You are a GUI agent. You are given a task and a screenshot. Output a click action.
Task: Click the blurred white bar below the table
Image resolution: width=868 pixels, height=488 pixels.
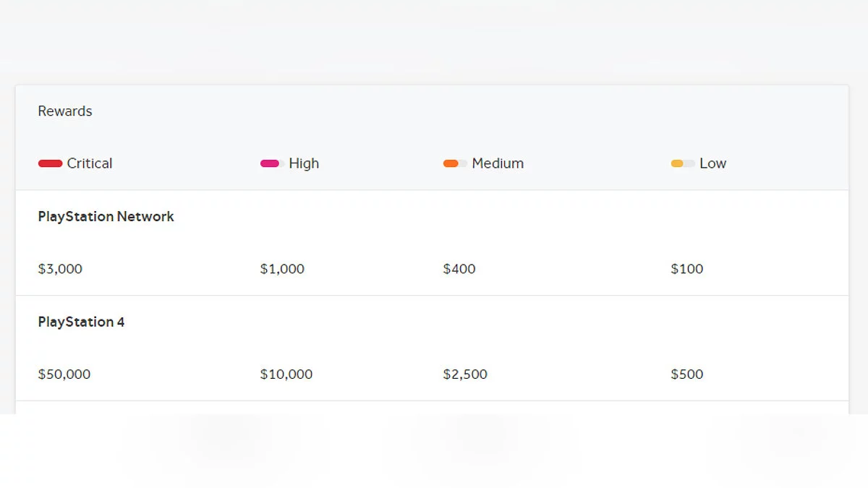(x=434, y=450)
